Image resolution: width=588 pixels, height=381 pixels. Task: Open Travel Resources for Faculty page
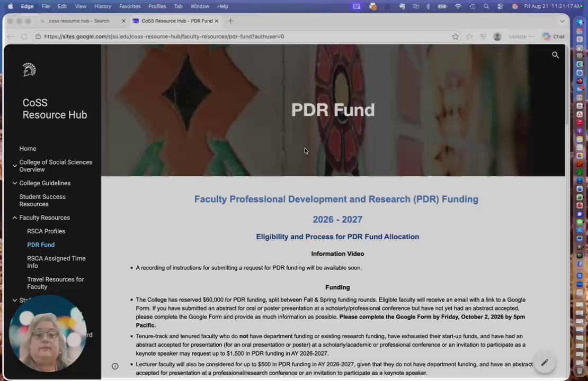[56, 283]
